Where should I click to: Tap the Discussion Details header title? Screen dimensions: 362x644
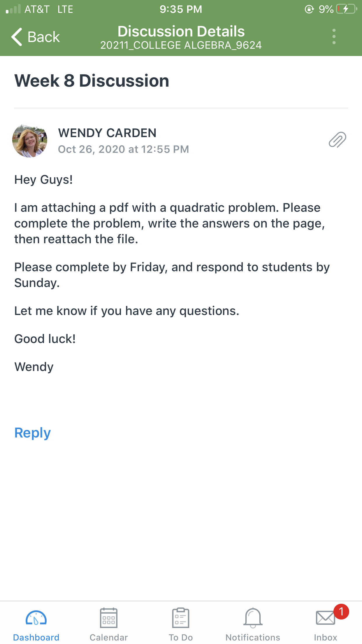(181, 31)
